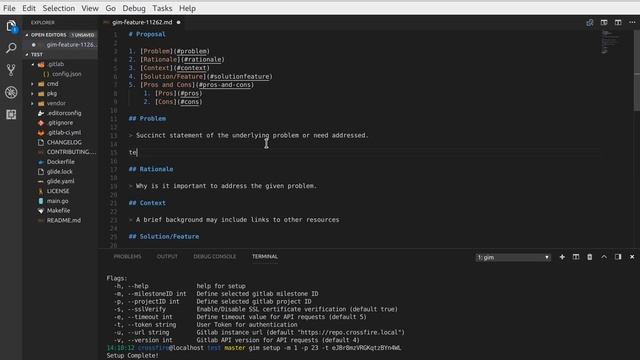Open the File menu

click(9, 8)
